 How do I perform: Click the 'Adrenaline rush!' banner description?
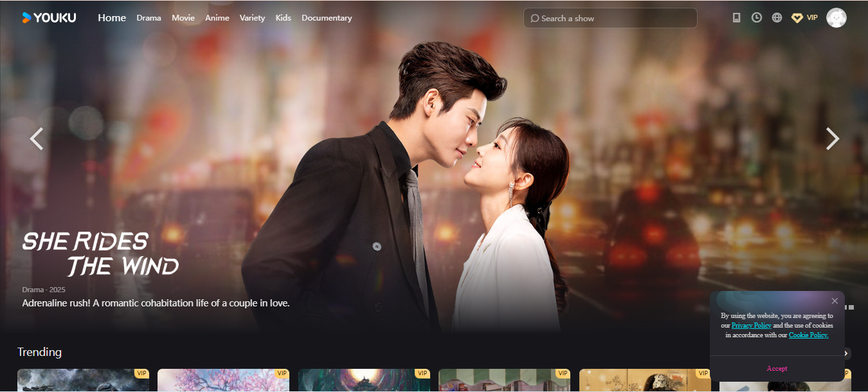coord(156,303)
